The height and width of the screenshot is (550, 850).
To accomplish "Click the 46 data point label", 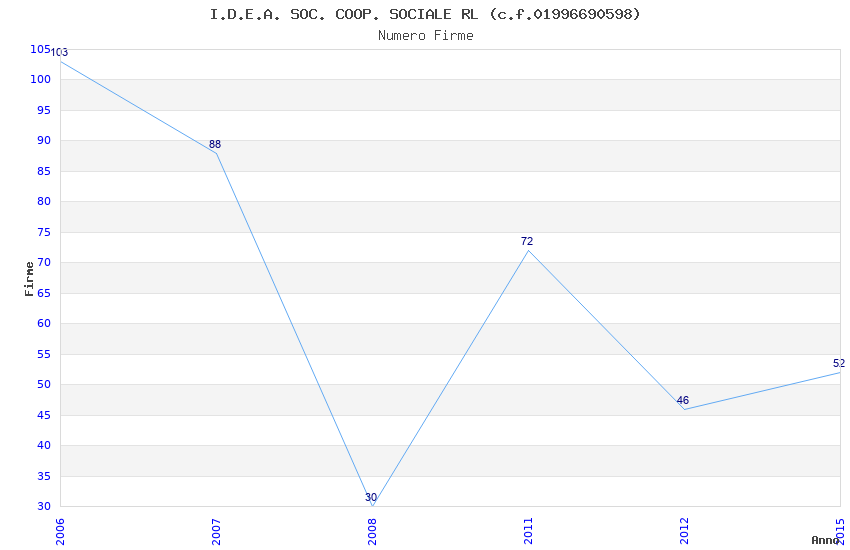I will [682, 400].
